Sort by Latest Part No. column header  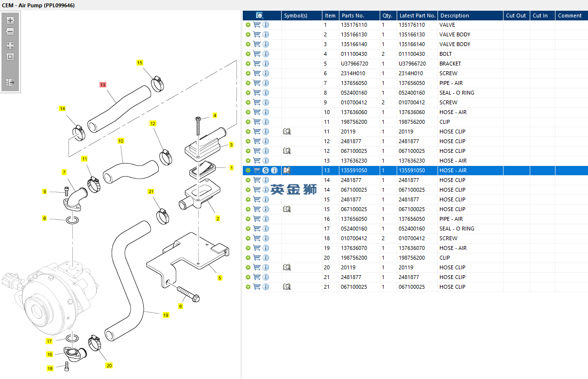coord(417,16)
